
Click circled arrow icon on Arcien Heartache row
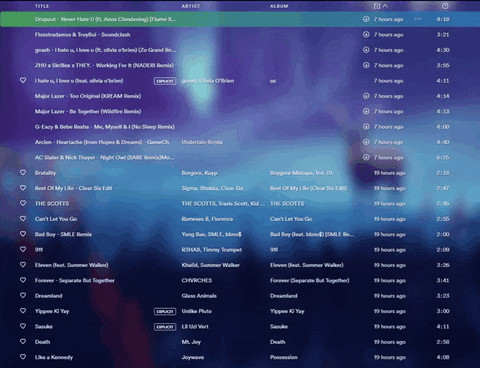click(x=366, y=142)
